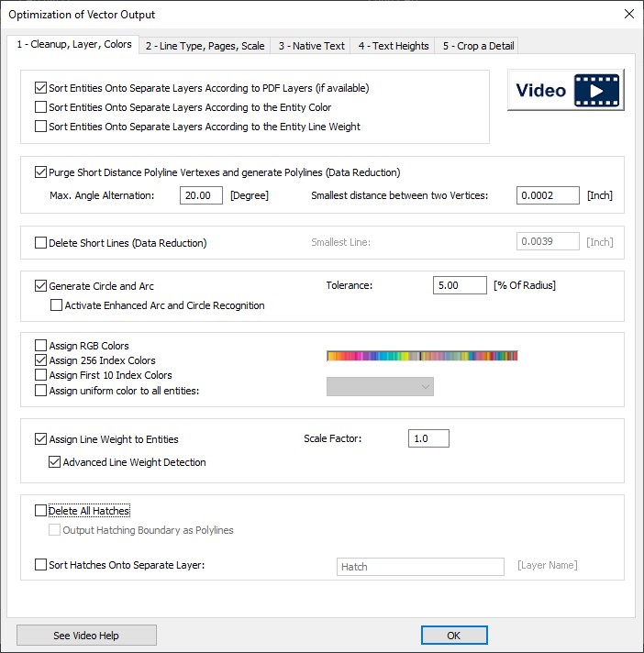This screenshot has height=653, width=644.
Task: Toggle Delete Short Lines data reduction
Action: point(40,243)
